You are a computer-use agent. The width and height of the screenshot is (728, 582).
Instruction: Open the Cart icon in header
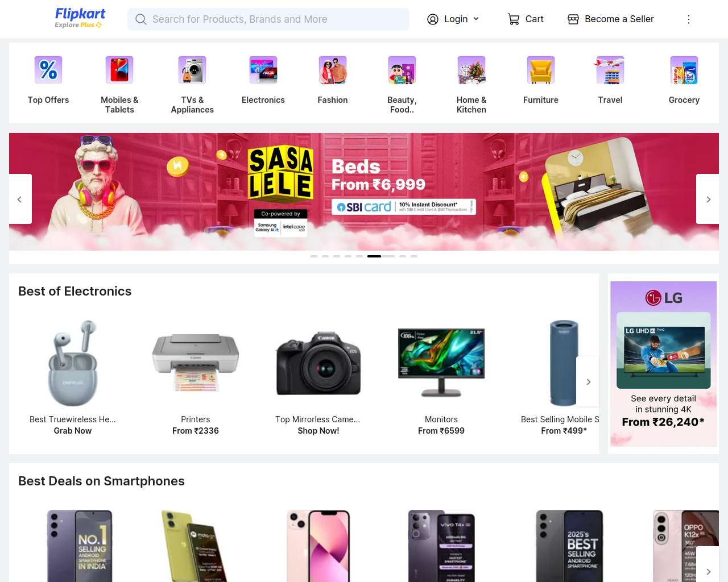point(514,19)
